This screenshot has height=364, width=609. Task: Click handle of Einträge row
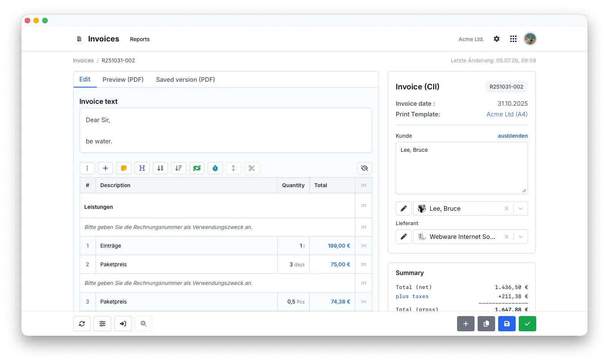tap(364, 246)
